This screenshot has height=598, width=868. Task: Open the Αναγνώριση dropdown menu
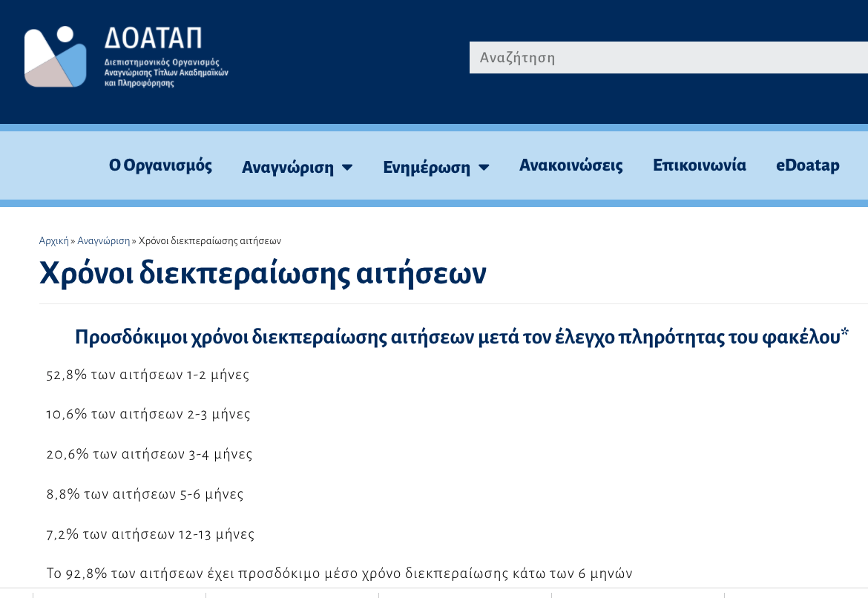pos(288,166)
